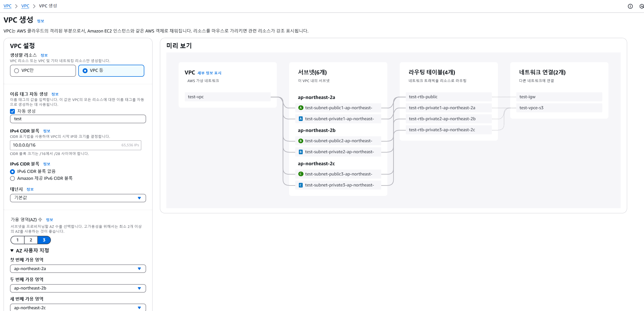Click the info circle icon at top right

(630, 6)
